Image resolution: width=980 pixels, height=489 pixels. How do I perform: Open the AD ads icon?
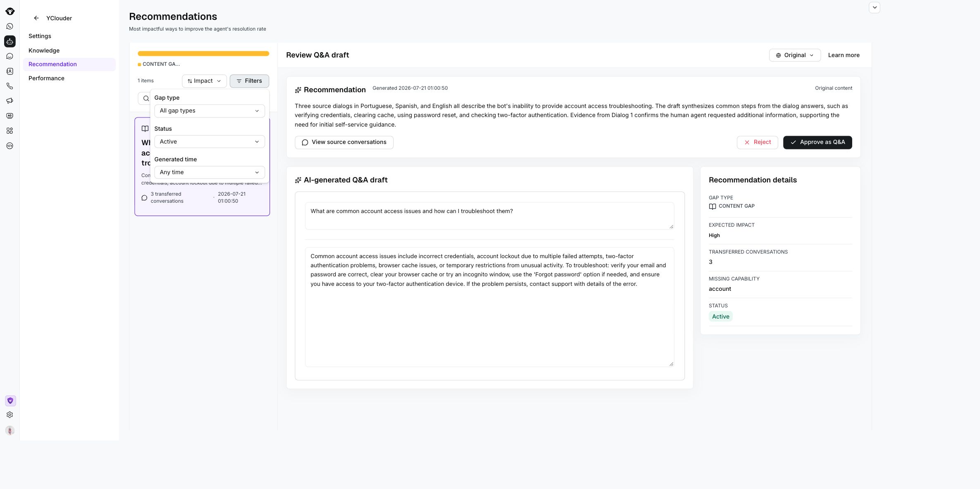(10, 116)
